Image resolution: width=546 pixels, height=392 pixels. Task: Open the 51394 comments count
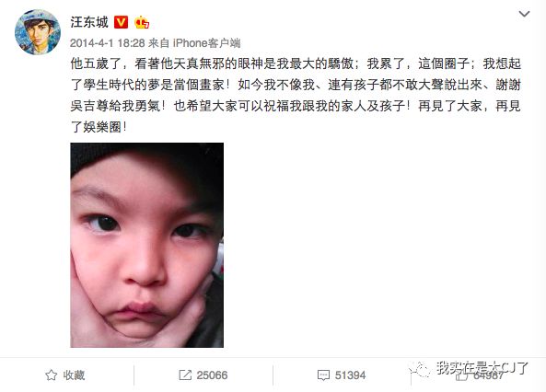click(x=350, y=375)
